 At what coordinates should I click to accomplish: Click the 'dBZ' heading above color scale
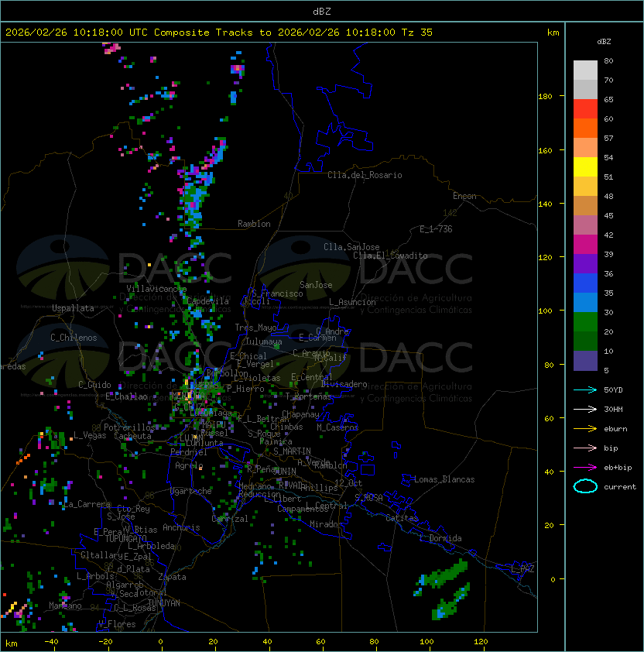coord(604,42)
